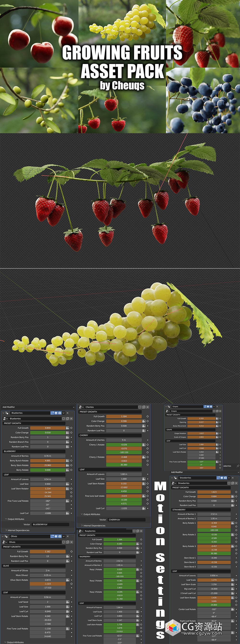The image size is (240, 644).
Task: Toggle render display for Grapes modifier
Action: [211, 406]
